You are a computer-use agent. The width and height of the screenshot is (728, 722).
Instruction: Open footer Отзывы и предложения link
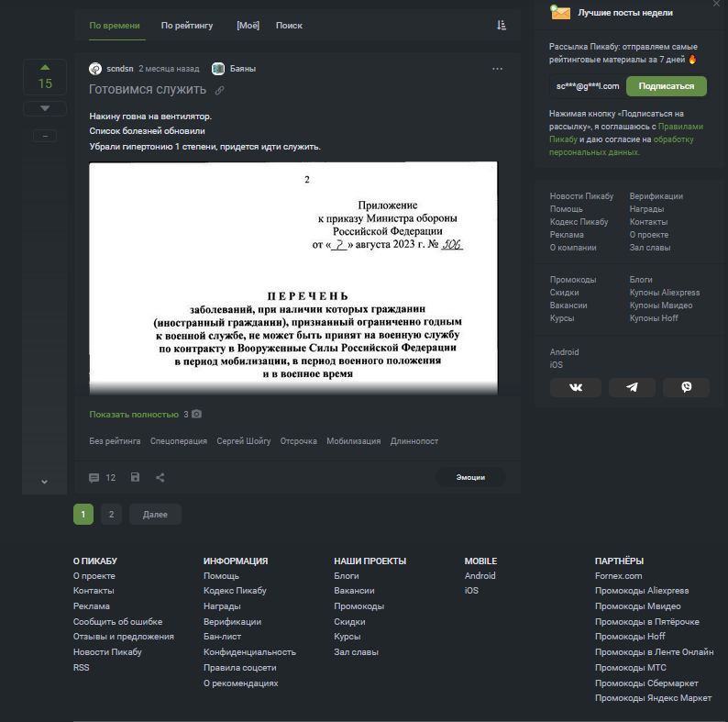tap(124, 637)
